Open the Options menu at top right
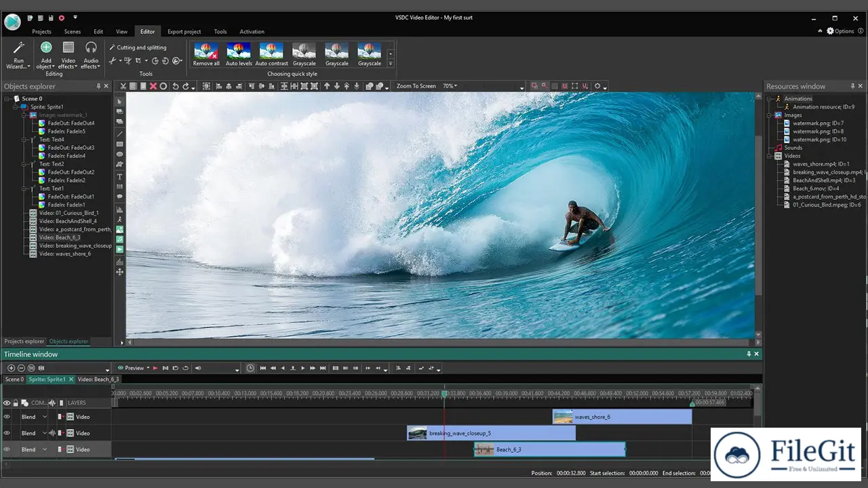The height and width of the screenshot is (488, 868). (840, 31)
